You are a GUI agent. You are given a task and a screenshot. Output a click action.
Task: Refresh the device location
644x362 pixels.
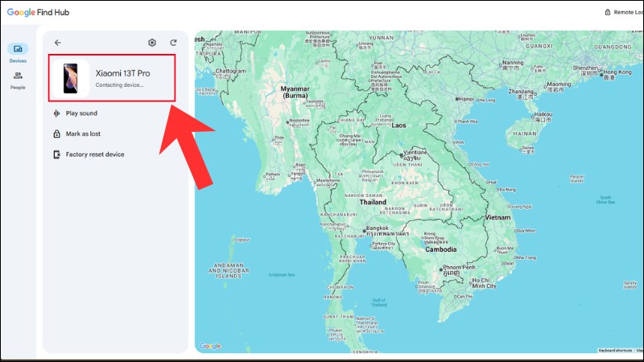173,43
